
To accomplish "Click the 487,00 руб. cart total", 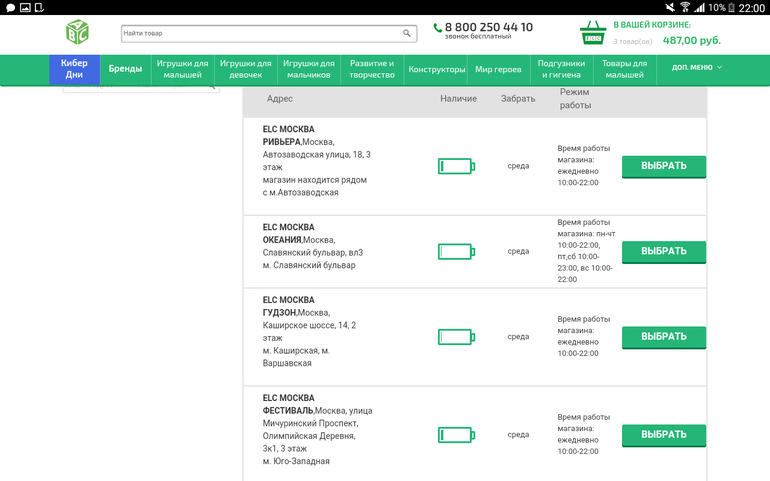I will pos(691,41).
